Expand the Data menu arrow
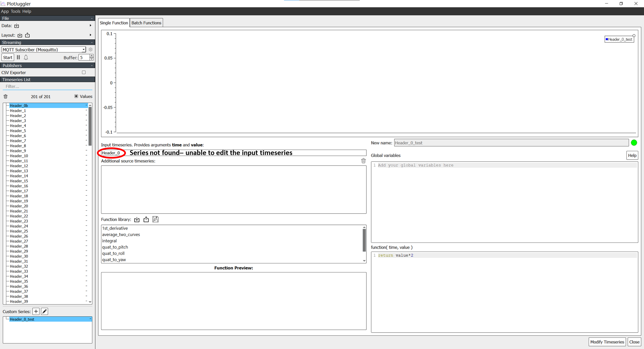 tap(90, 25)
